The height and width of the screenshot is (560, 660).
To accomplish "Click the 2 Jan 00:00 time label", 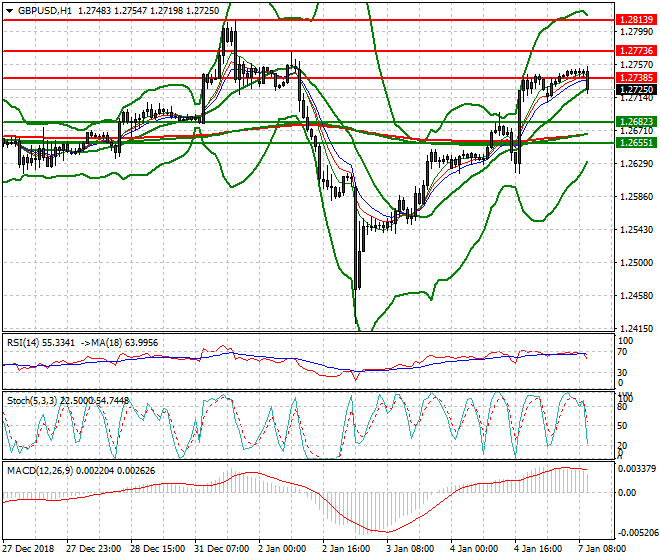I will [282, 549].
